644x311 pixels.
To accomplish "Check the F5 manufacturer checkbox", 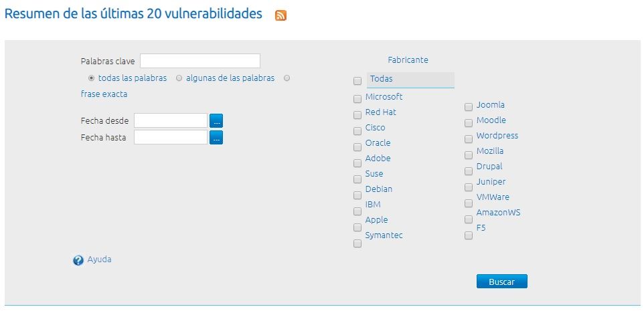I will (469, 235).
